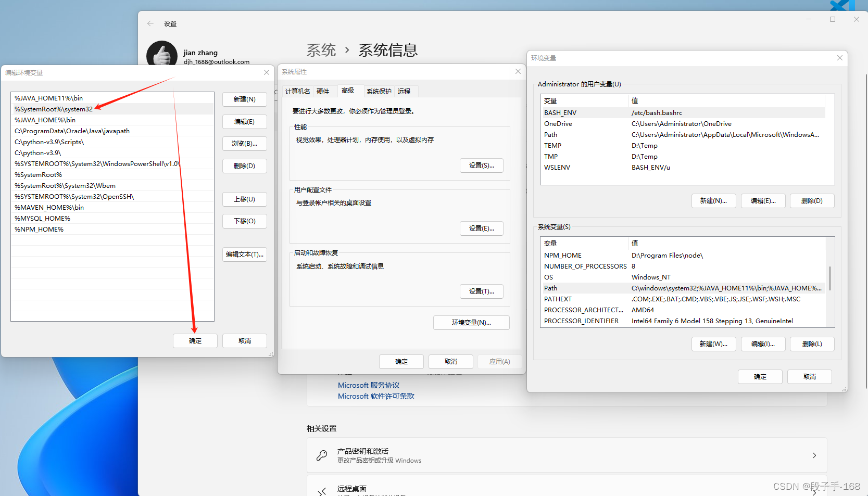Select the %JAVA_HOME%\bin entry

pyautogui.click(x=112, y=120)
